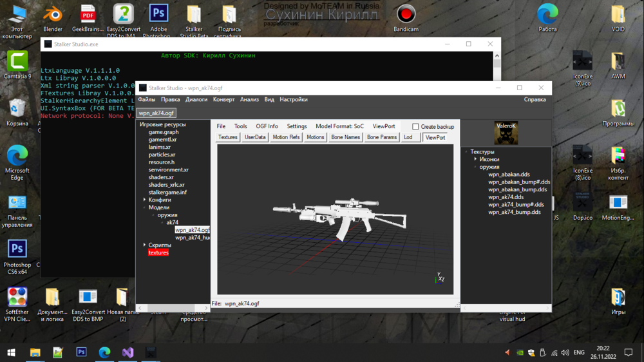Screen dimensions: 644x362
Task: Expand the Конфиги tree node
Action: (144, 200)
